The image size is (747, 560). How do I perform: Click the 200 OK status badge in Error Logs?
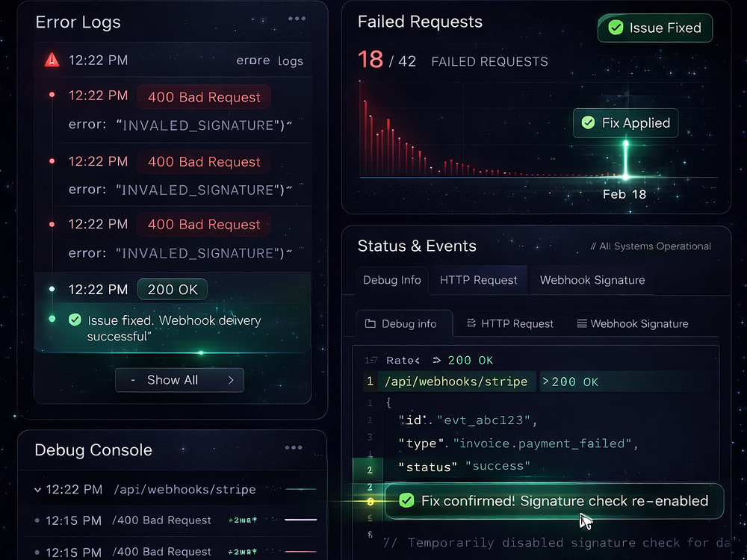173,290
